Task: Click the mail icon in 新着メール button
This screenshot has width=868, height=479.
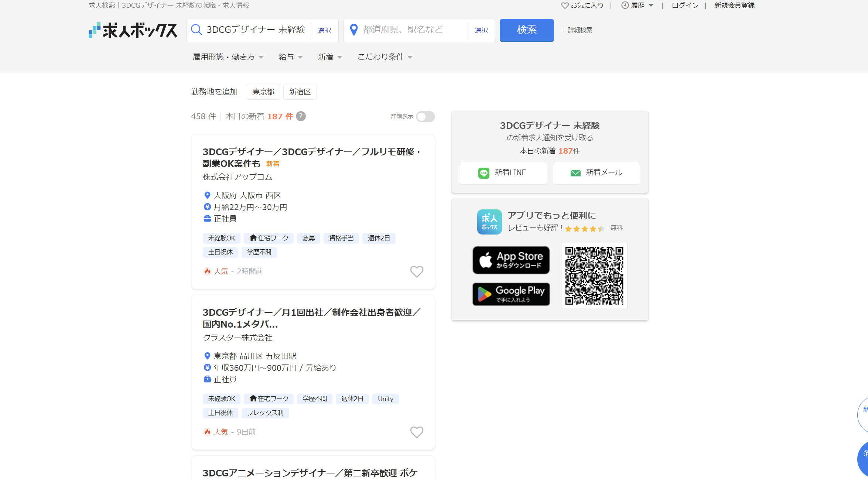Action: click(x=575, y=173)
